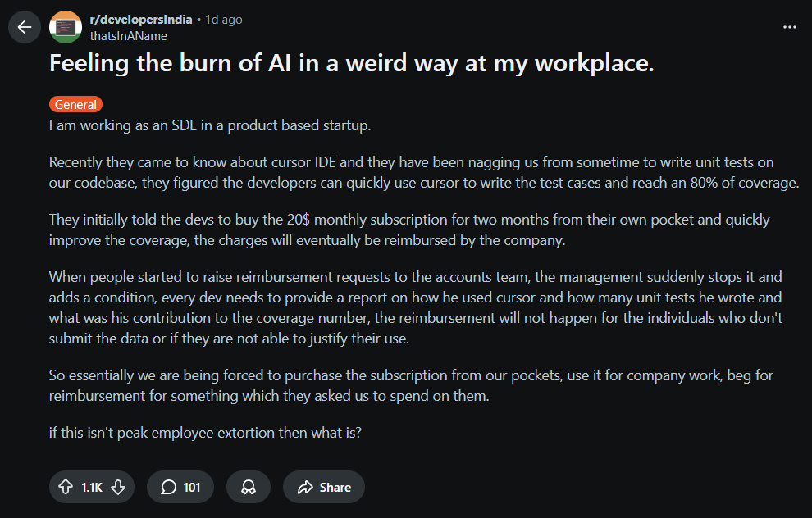This screenshot has width=812, height=518.
Task: Downvote the post with the down arrow
Action: tap(119, 487)
